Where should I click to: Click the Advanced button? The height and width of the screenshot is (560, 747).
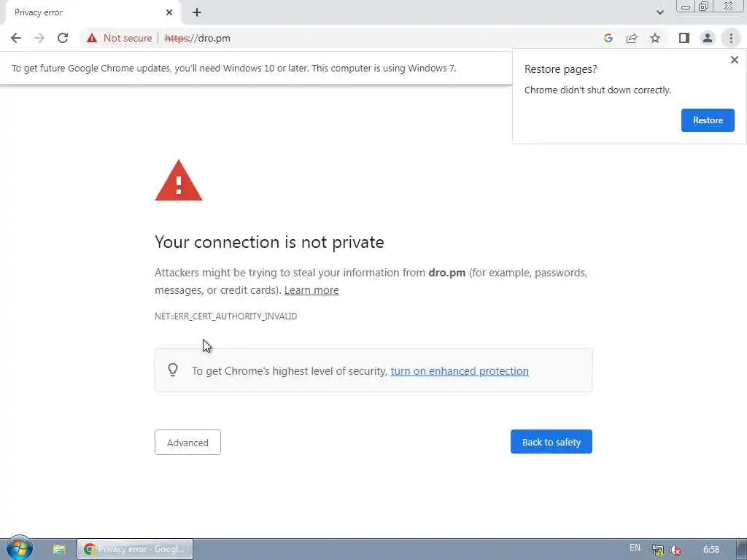[187, 443]
